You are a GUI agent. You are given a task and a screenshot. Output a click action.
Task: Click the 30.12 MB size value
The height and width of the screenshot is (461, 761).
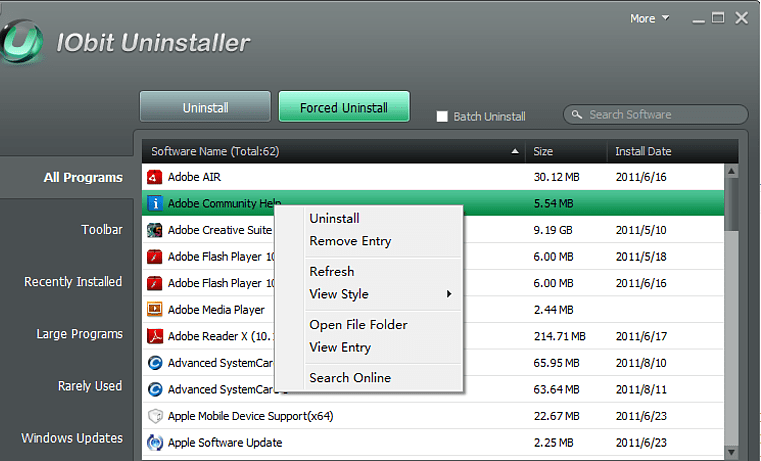557,177
